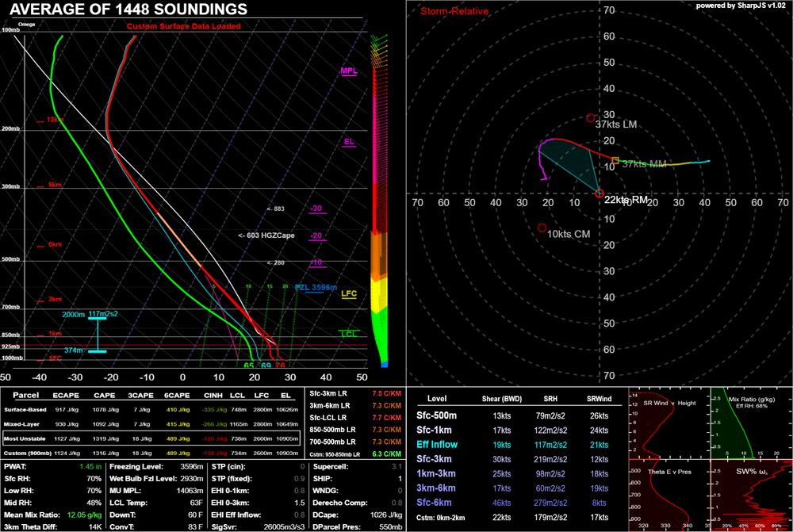This screenshot has height=532, width=793.
Task: Click the ConvT value '83 F'
Action: coord(195,527)
